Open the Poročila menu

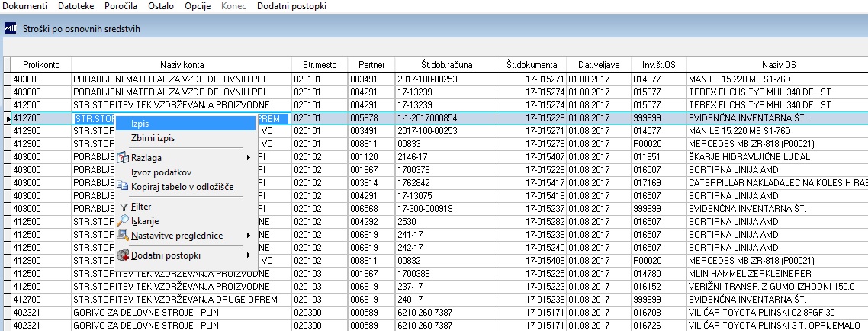coord(121,6)
